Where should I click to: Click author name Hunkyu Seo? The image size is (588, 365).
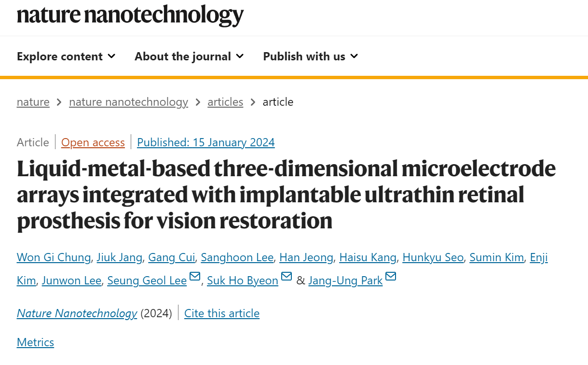[x=433, y=257]
